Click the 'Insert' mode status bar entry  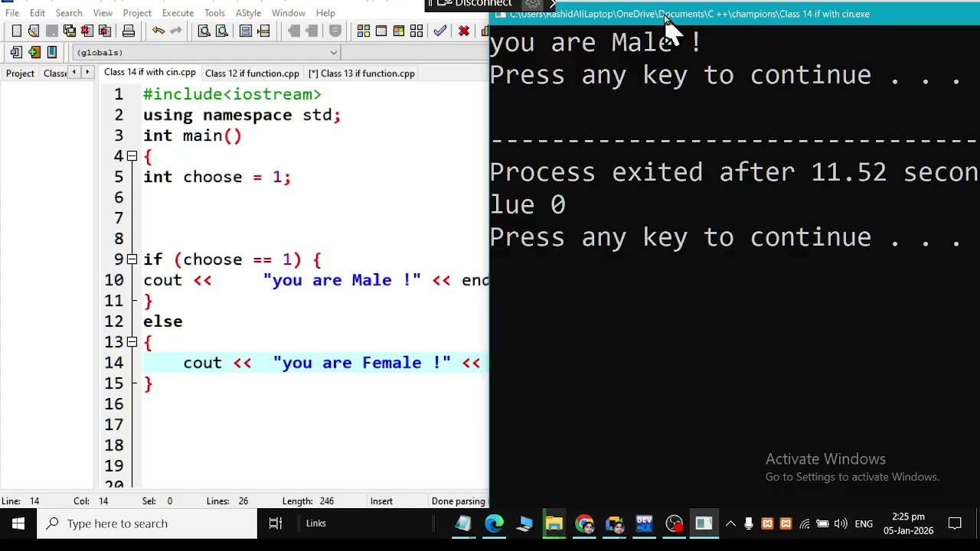point(381,501)
